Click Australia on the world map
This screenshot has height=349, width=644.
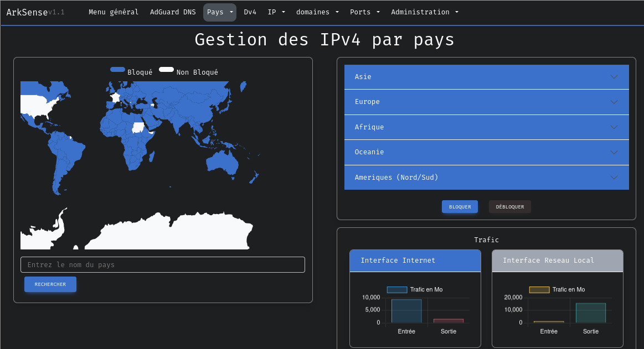coord(222,163)
